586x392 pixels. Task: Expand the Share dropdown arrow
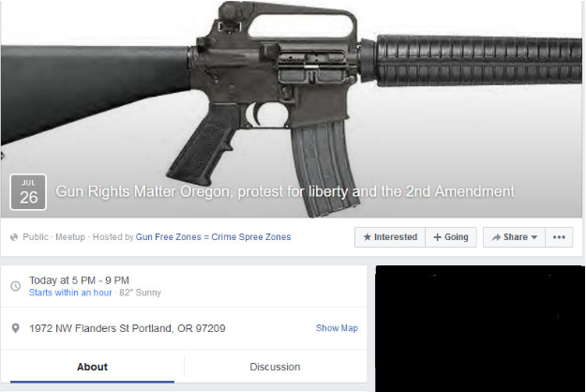pyautogui.click(x=534, y=237)
